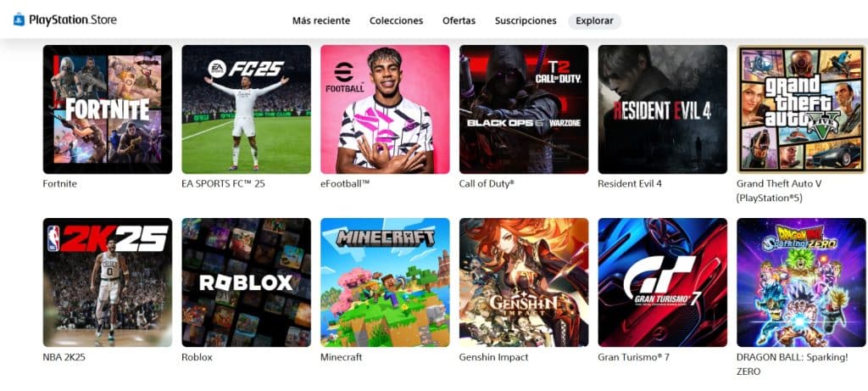This screenshot has height=391, width=868.
Task: Open the Fortnite game cover
Action: coord(108,109)
